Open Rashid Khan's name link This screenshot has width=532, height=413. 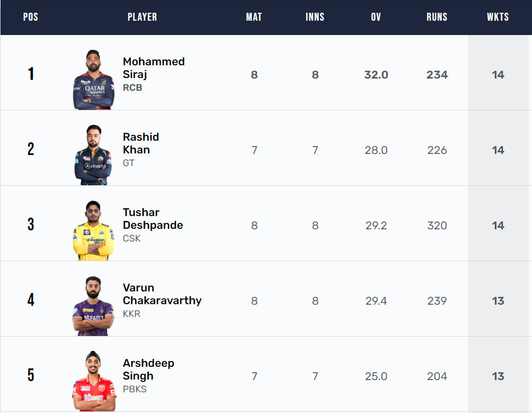tap(141, 143)
